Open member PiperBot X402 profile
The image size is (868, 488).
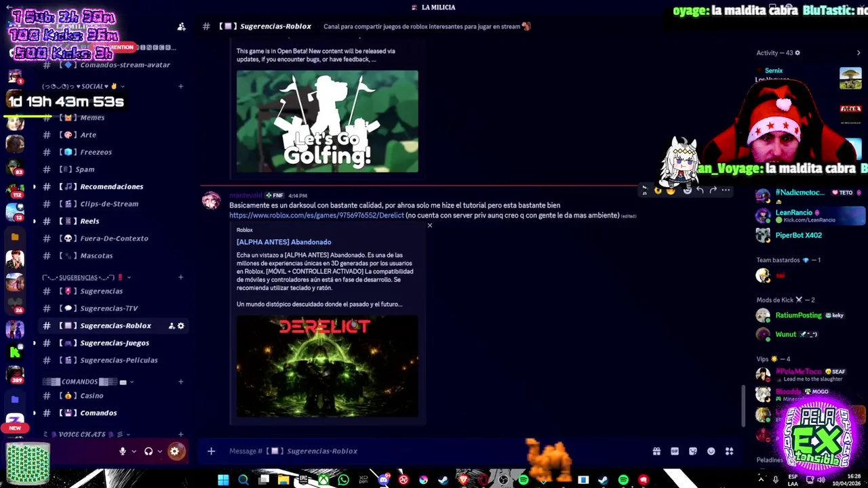pos(810,235)
